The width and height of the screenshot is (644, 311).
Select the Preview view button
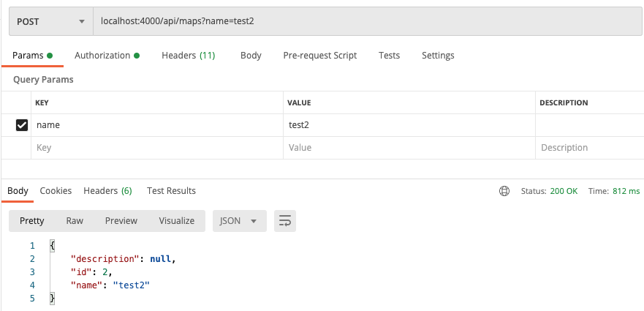point(121,221)
